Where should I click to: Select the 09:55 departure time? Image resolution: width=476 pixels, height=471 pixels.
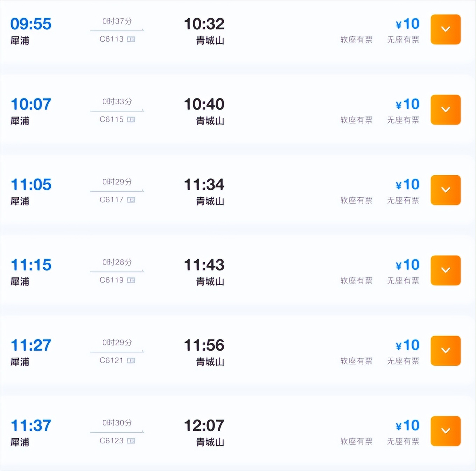point(31,24)
